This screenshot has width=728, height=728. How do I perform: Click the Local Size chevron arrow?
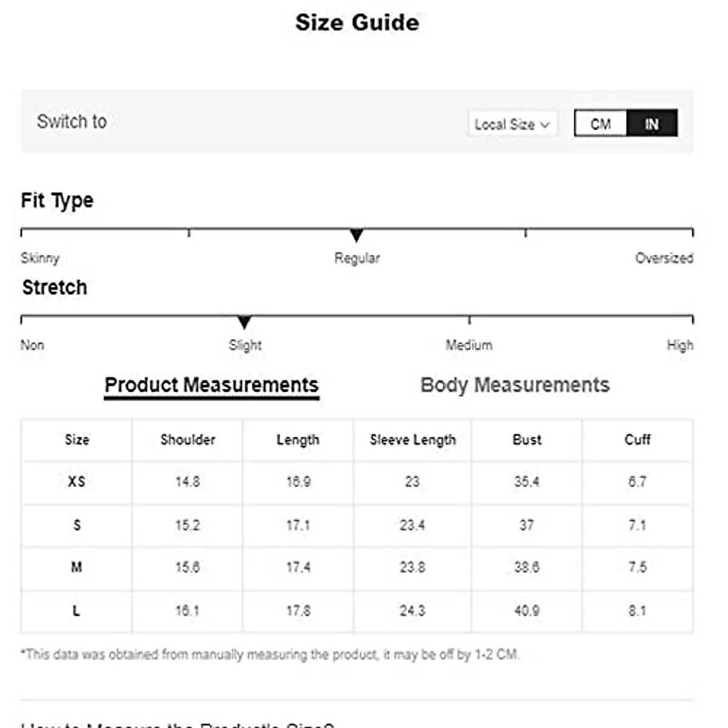click(545, 125)
